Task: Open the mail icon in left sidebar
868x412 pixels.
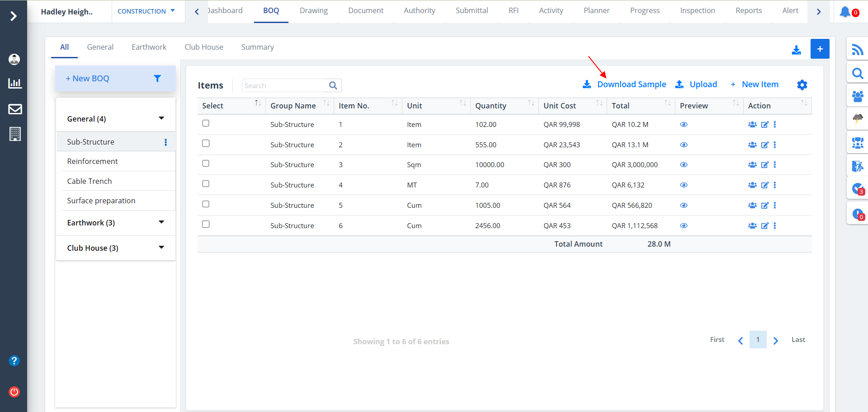Action: tap(15, 109)
